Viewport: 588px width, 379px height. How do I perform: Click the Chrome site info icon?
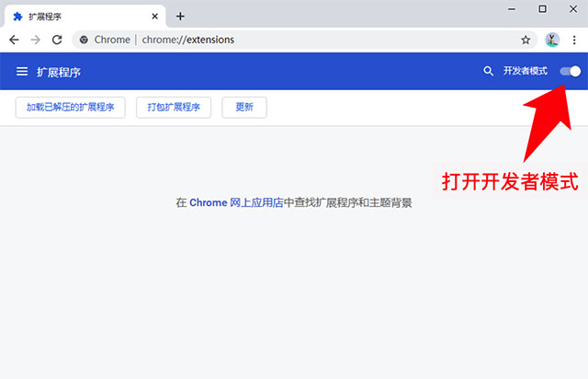[x=84, y=40]
